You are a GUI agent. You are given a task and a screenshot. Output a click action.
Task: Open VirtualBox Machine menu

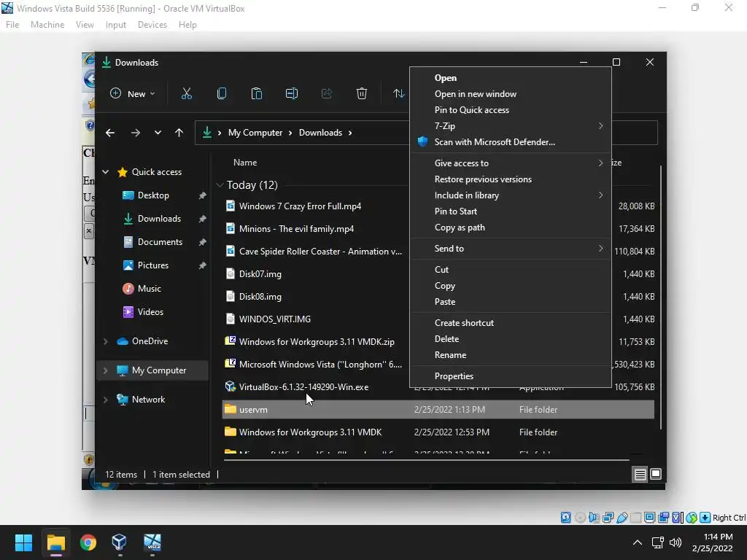pyautogui.click(x=47, y=25)
